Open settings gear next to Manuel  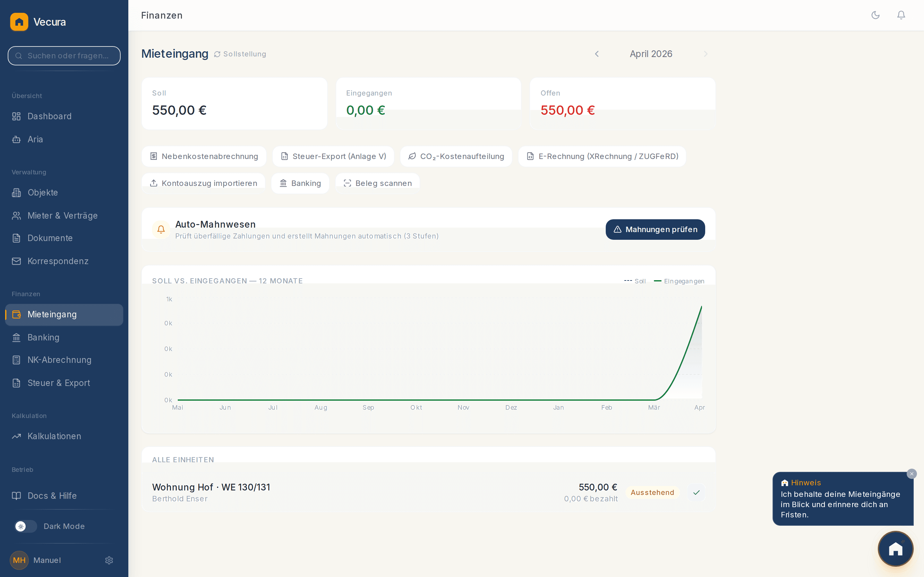click(x=109, y=560)
